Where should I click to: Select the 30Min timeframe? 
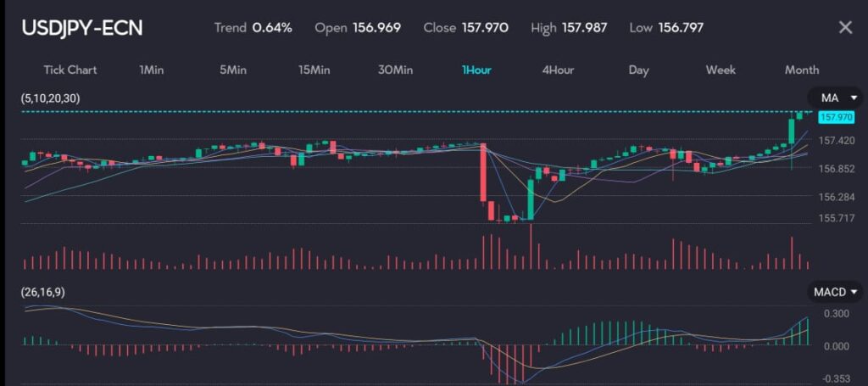pyautogui.click(x=395, y=70)
